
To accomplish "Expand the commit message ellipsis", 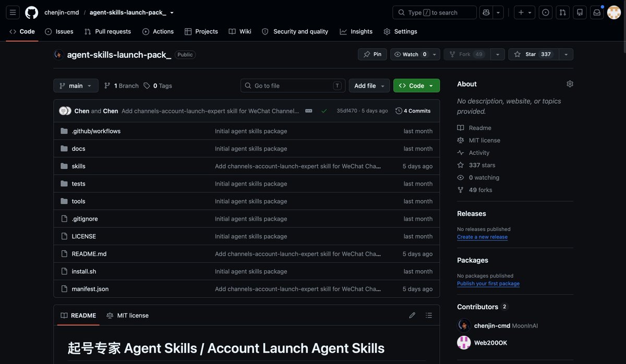I will coord(309,111).
